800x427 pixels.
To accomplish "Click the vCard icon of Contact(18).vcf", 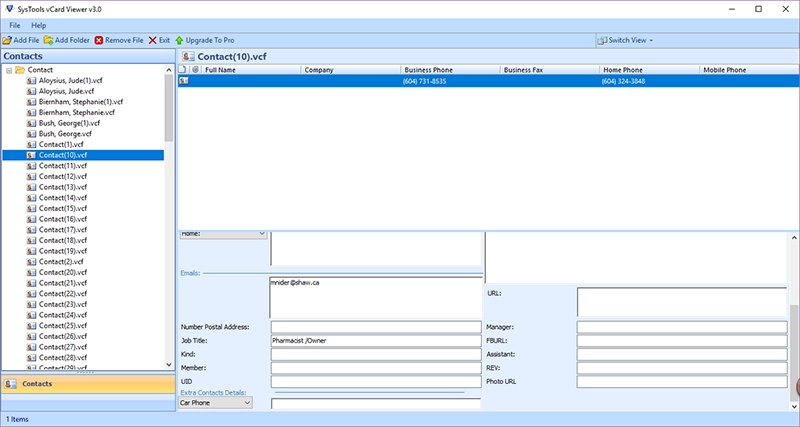I will (31, 240).
